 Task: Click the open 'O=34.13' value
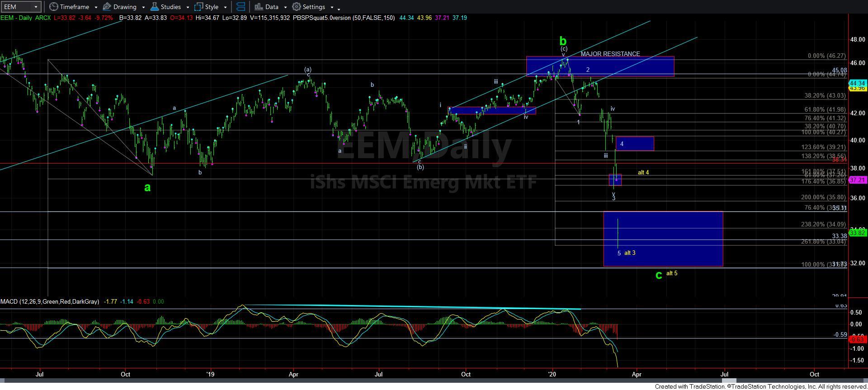[181, 18]
